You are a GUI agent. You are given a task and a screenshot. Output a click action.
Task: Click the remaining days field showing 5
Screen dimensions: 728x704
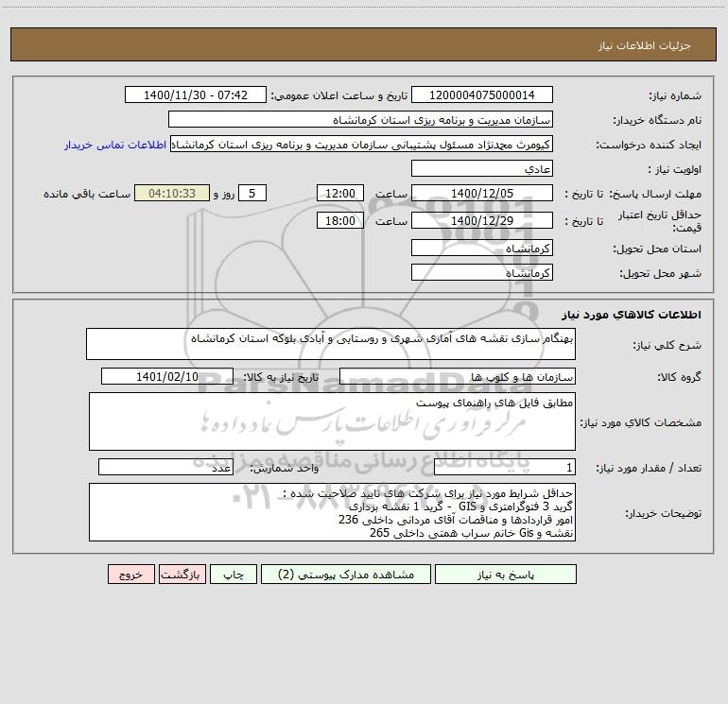252,193
